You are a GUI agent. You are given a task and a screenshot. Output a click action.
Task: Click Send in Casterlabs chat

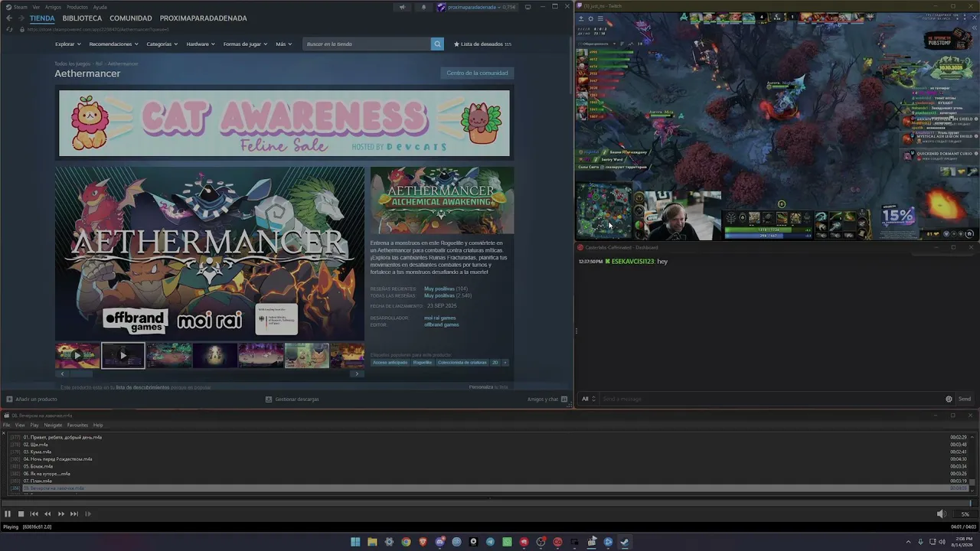click(x=965, y=399)
